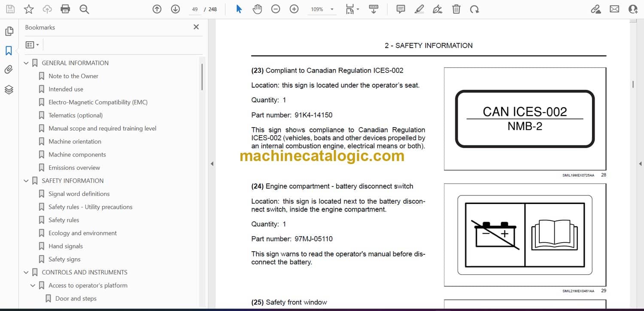This screenshot has width=644, height=311.
Task: Select the Highlight text pen tool
Action: coord(419,9)
